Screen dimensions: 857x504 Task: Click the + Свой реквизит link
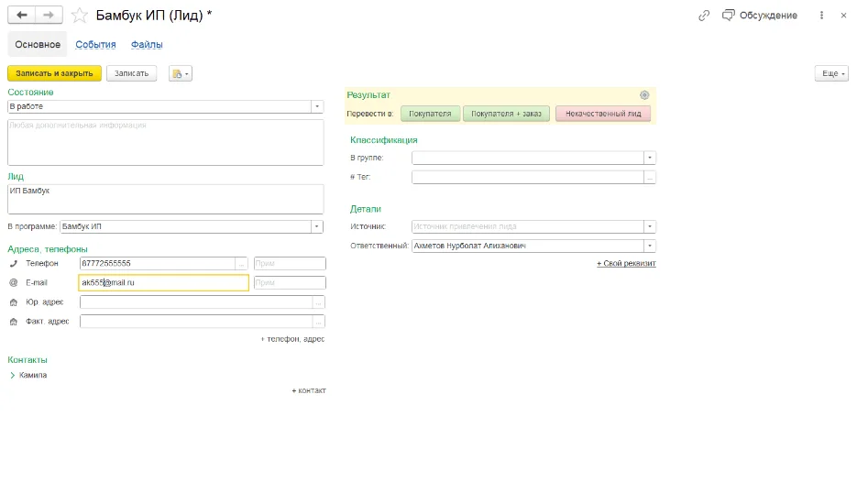pyautogui.click(x=626, y=264)
